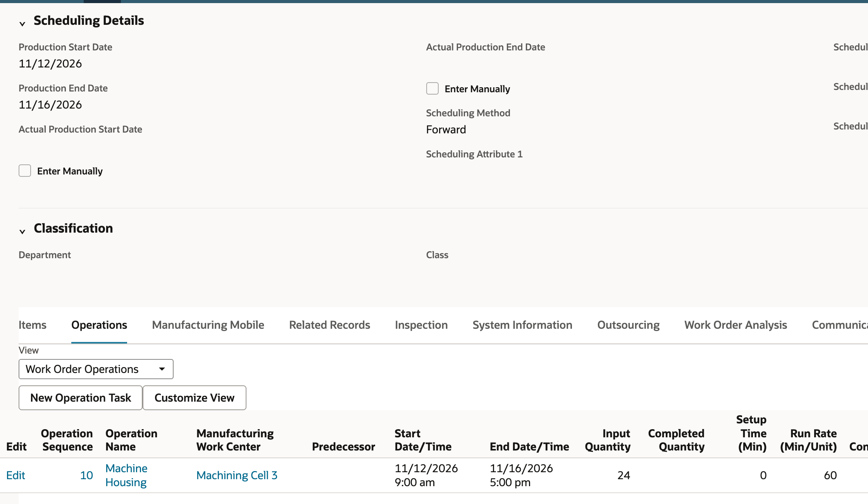Check Enter Manually under Actual Production Start Date
Screen dimensions: 868x504
click(25, 171)
